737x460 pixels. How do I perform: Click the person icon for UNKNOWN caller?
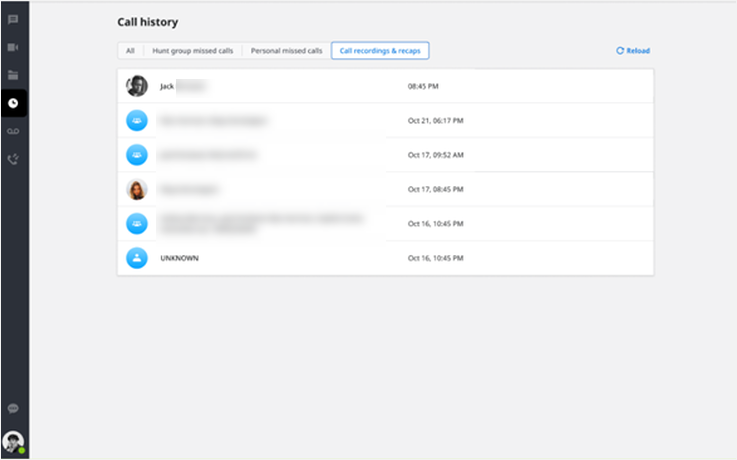coord(137,258)
